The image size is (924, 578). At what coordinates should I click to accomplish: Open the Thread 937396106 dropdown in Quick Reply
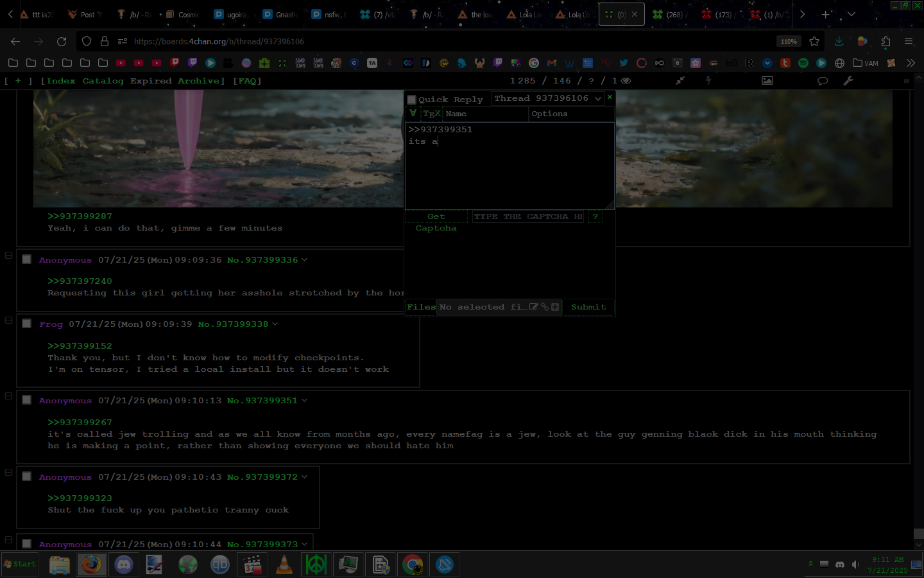click(x=547, y=98)
